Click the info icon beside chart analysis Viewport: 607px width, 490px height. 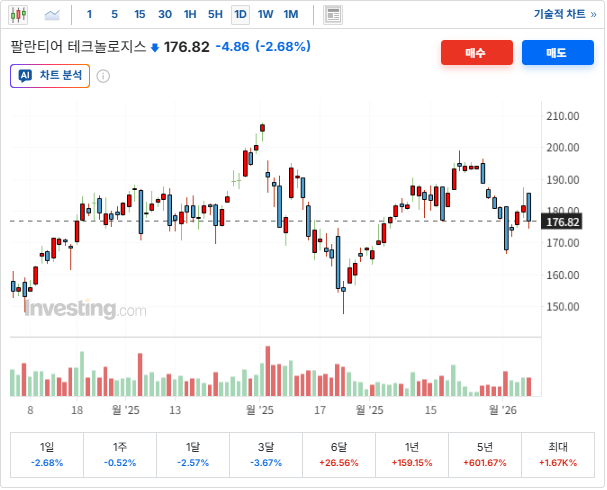coord(103,76)
